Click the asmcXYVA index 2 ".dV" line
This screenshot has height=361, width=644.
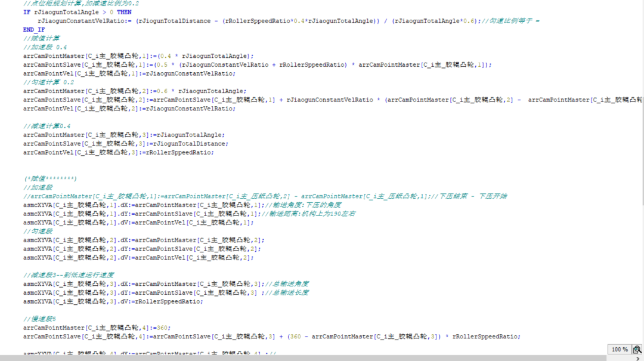138,258
